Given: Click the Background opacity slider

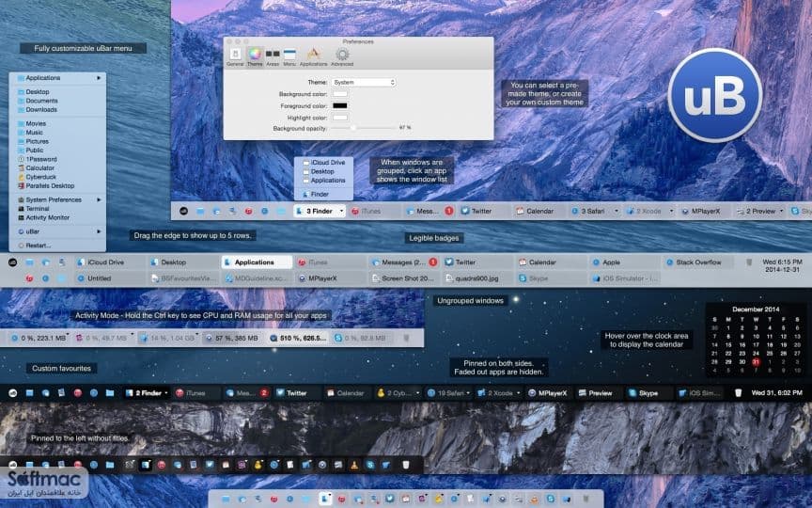Looking at the screenshot, I should pyautogui.click(x=364, y=128).
